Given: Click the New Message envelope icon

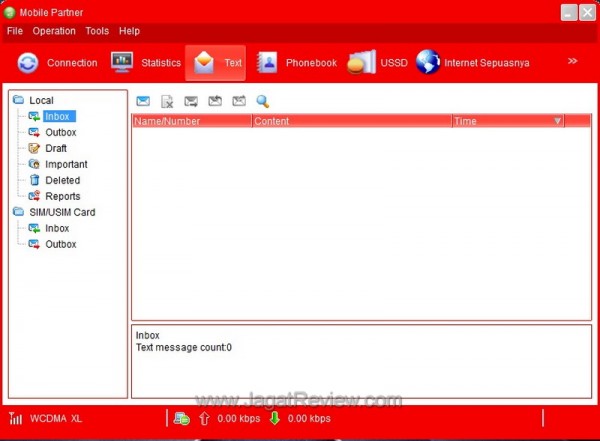Looking at the screenshot, I should coord(143,101).
